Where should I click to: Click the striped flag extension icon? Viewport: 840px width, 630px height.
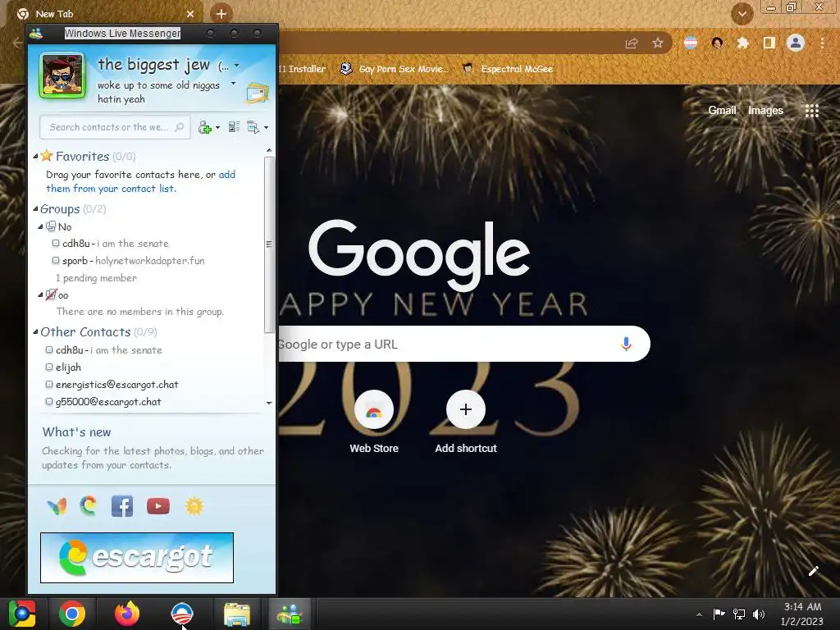tap(691, 43)
